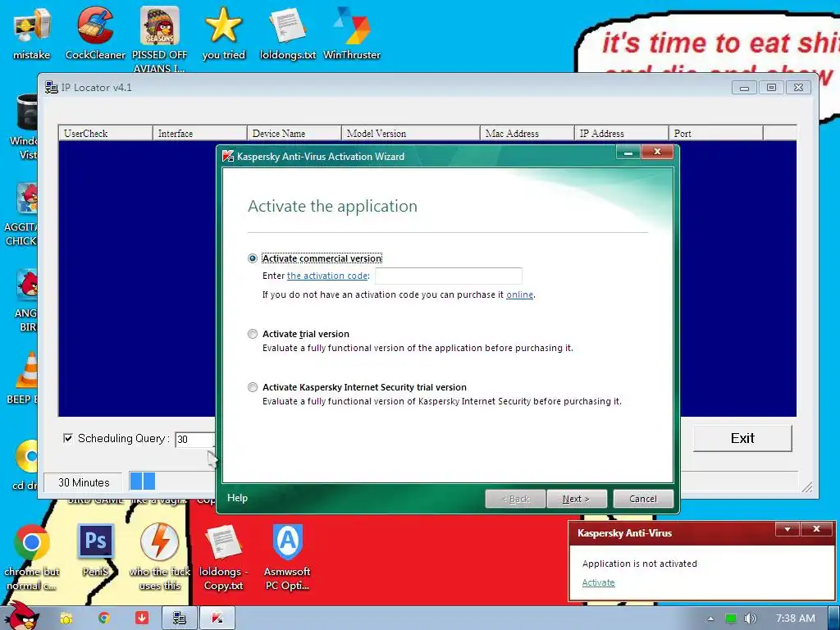Open the PISSED OFF AVIANS desktop icon
Image resolution: width=840 pixels, height=630 pixels.
[160, 39]
